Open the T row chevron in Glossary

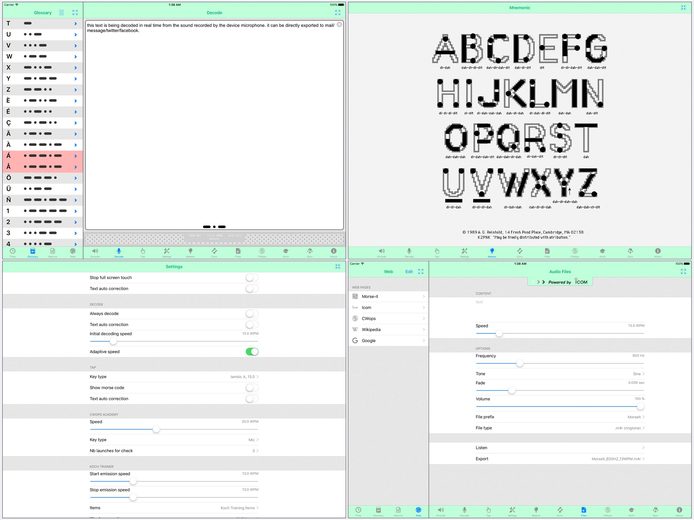pyautogui.click(x=76, y=23)
